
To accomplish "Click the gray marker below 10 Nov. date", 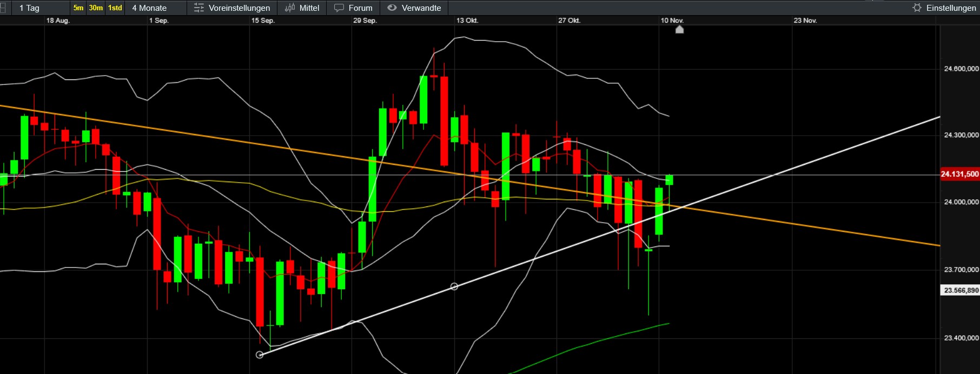I will coord(680,30).
